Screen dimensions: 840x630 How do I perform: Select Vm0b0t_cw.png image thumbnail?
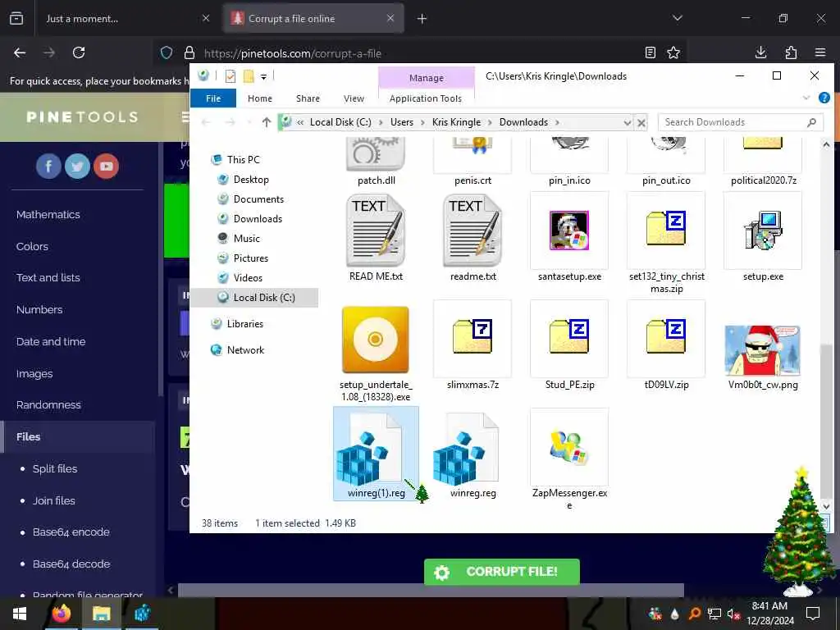pyautogui.click(x=762, y=350)
